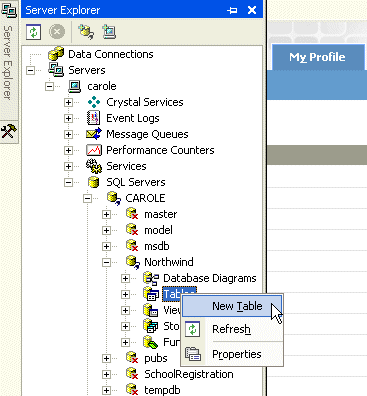
Task: Expand the Crystal Services node
Action: pos(68,102)
